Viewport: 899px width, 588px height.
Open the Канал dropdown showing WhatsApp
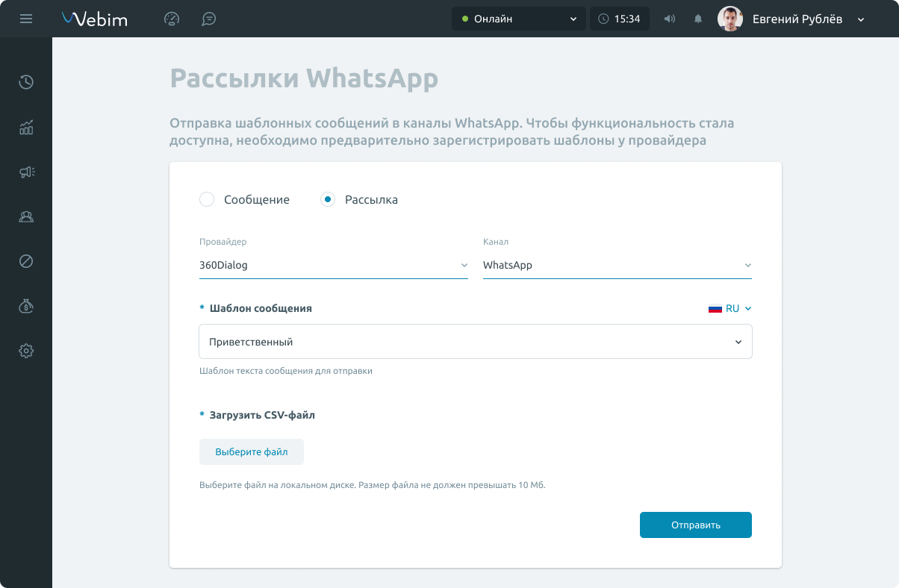[x=617, y=266]
